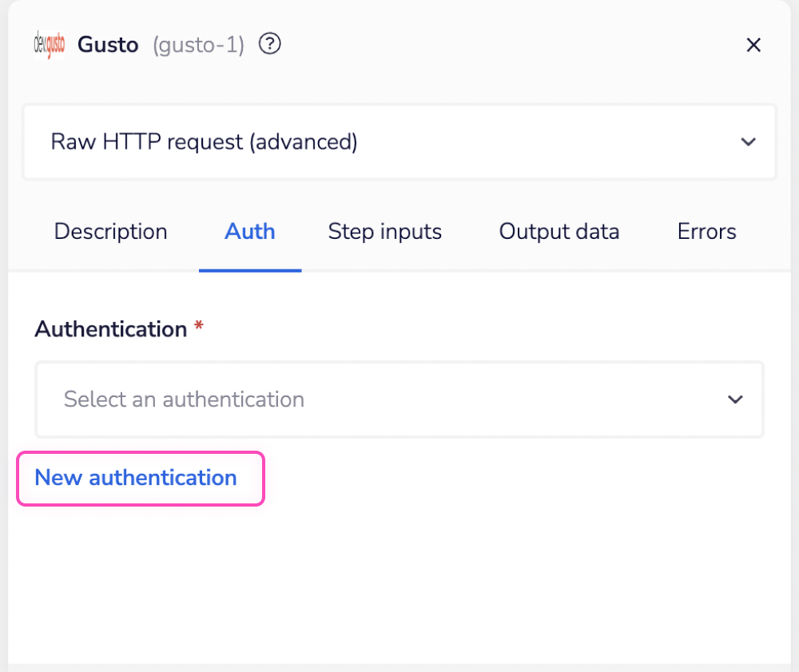Click the chevron inside the authentication selector

pos(735,400)
